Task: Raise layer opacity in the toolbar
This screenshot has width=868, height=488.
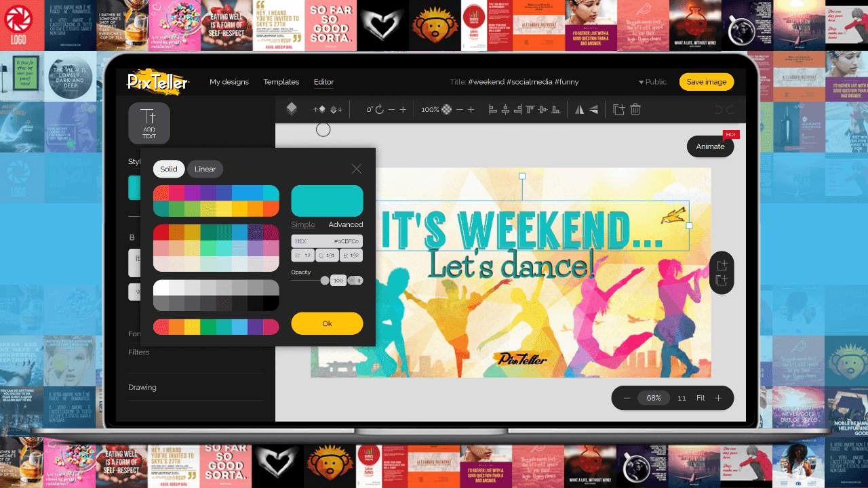Action: [471, 109]
